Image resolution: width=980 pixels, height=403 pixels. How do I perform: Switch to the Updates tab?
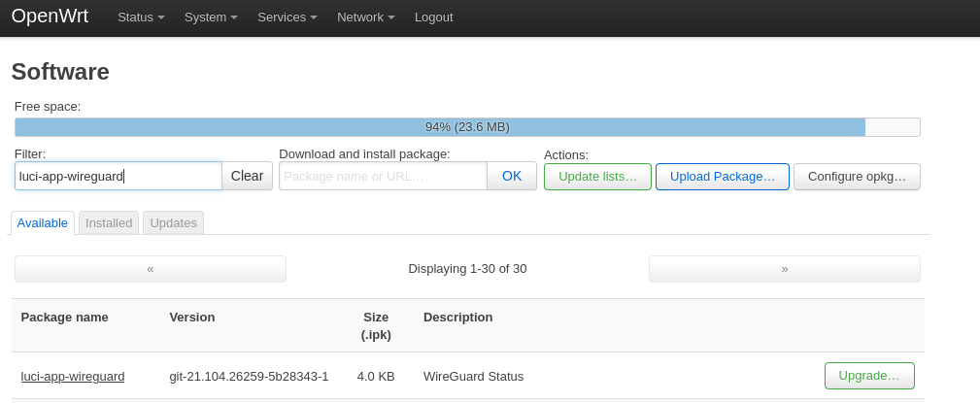[x=173, y=223]
